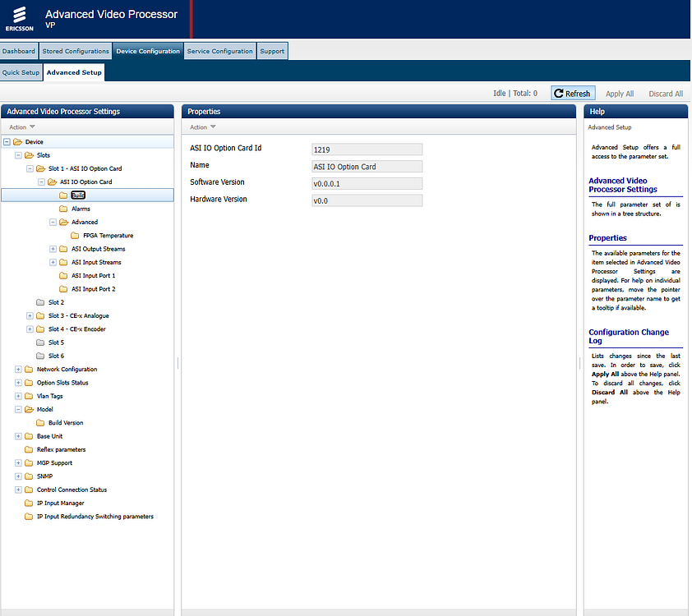The height and width of the screenshot is (616, 692).
Task: Click the Slot 3 CE-x Analogue folder icon
Action: (x=40, y=315)
